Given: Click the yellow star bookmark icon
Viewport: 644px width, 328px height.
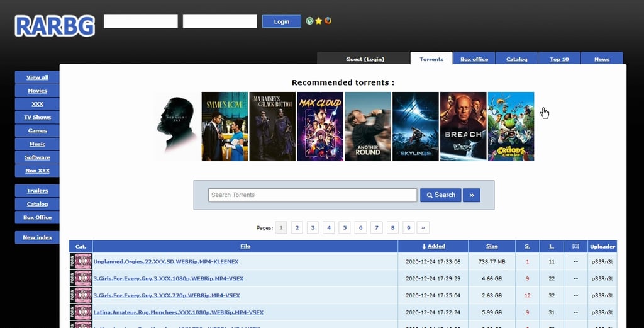Looking at the screenshot, I should (319, 21).
